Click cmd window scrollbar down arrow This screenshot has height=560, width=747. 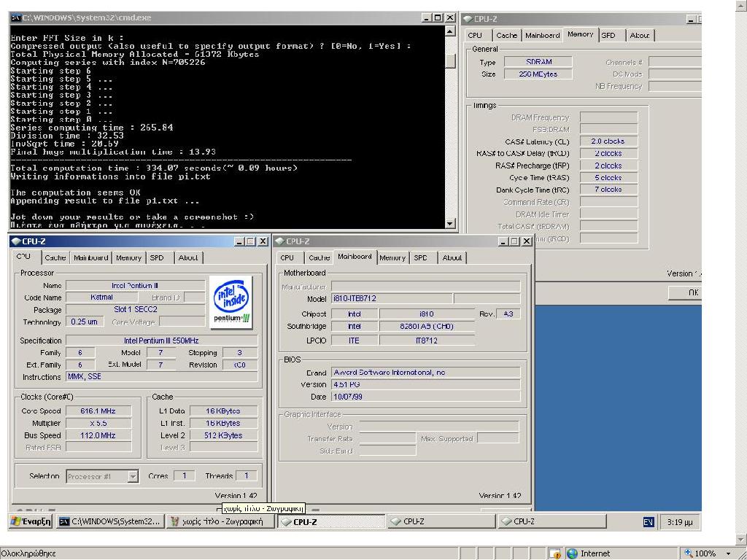(x=450, y=223)
